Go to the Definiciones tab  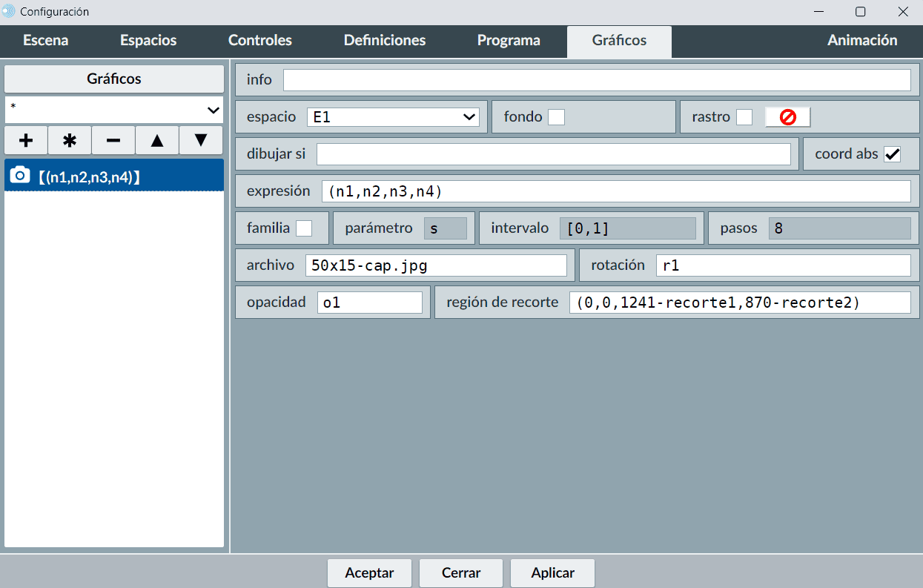click(384, 41)
